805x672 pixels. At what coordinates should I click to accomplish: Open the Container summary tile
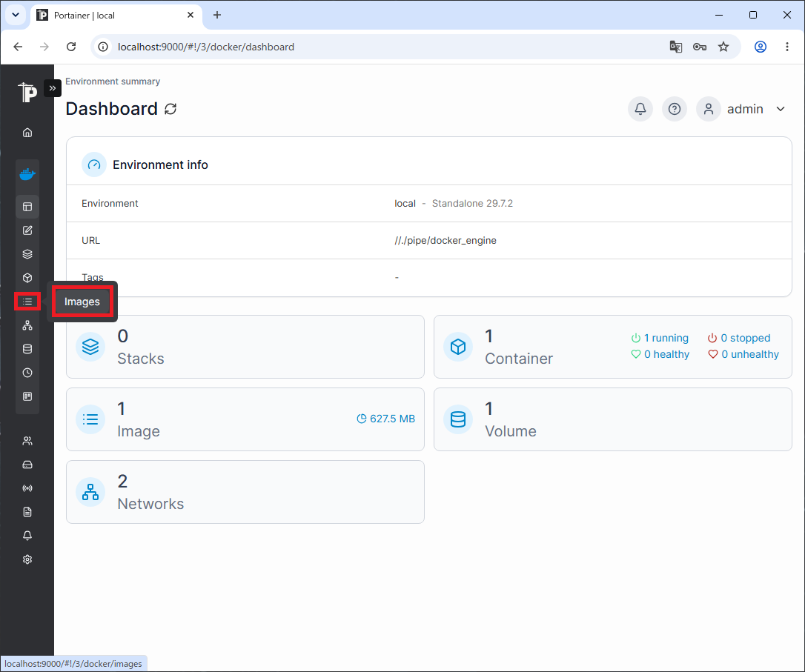pos(612,347)
